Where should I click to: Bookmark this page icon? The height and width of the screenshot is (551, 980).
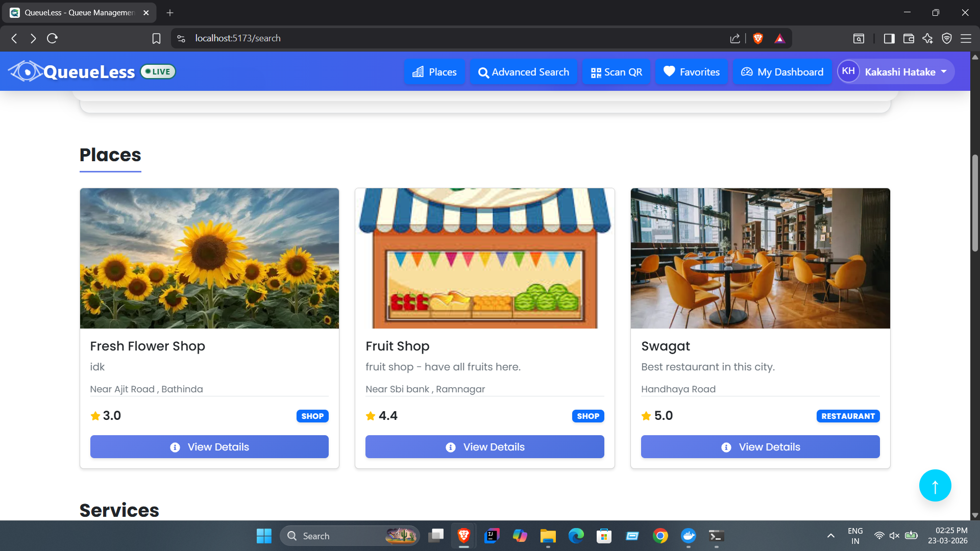pos(156,38)
